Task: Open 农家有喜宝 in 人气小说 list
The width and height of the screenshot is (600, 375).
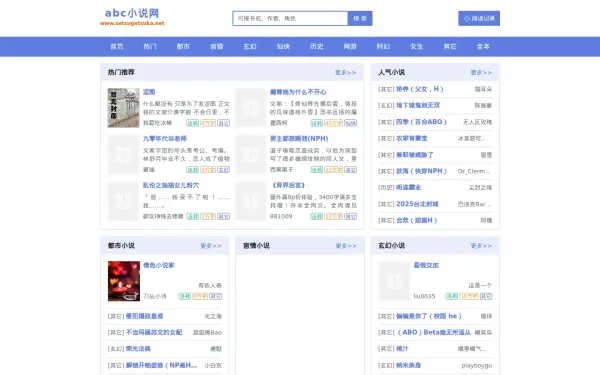Action: (x=412, y=138)
